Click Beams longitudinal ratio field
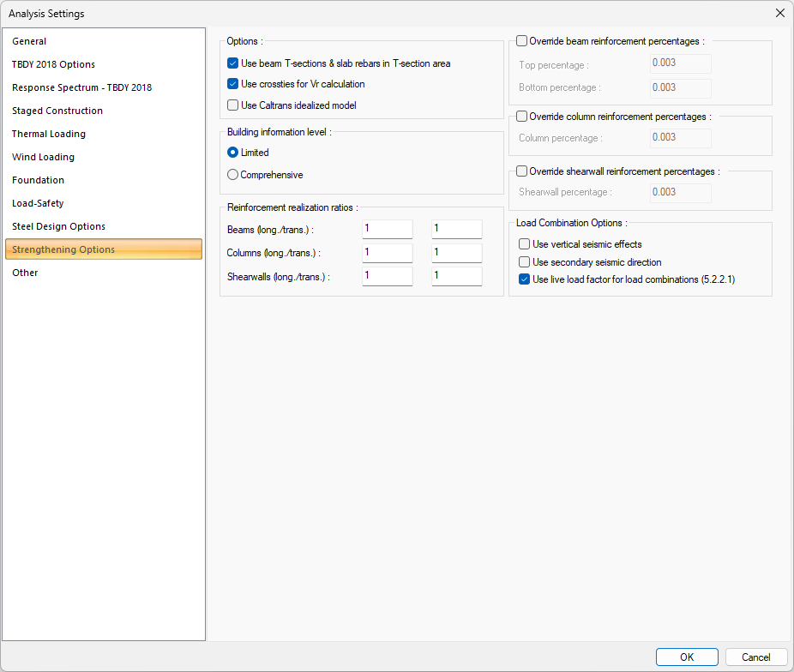Image resolution: width=794 pixels, height=672 pixels. [x=387, y=229]
